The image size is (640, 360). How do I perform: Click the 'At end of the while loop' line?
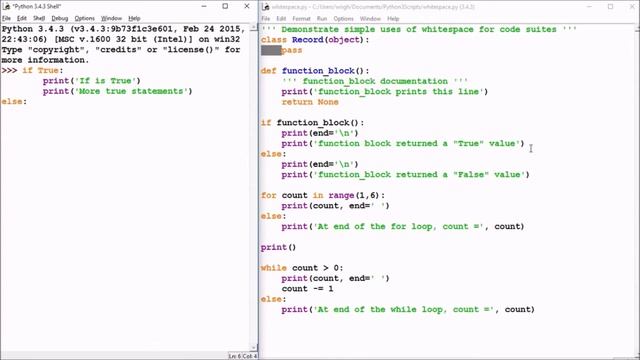coord(408,310)
